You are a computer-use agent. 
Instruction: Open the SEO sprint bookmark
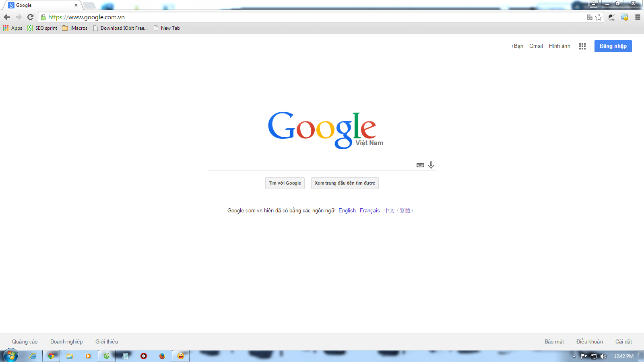[43, 28]
